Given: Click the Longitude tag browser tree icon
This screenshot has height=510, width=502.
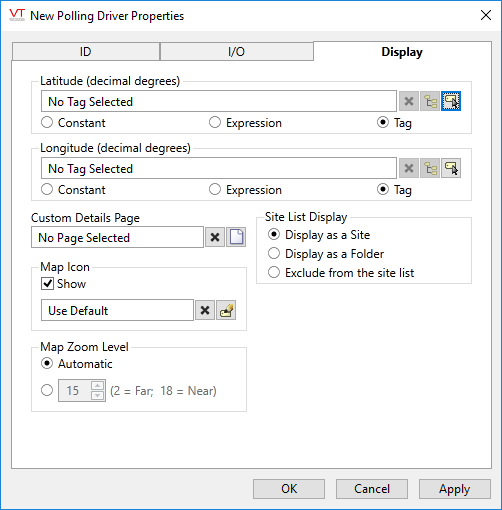Looking at the screenshot, I should pyautogui.click(x=430, y=168).
